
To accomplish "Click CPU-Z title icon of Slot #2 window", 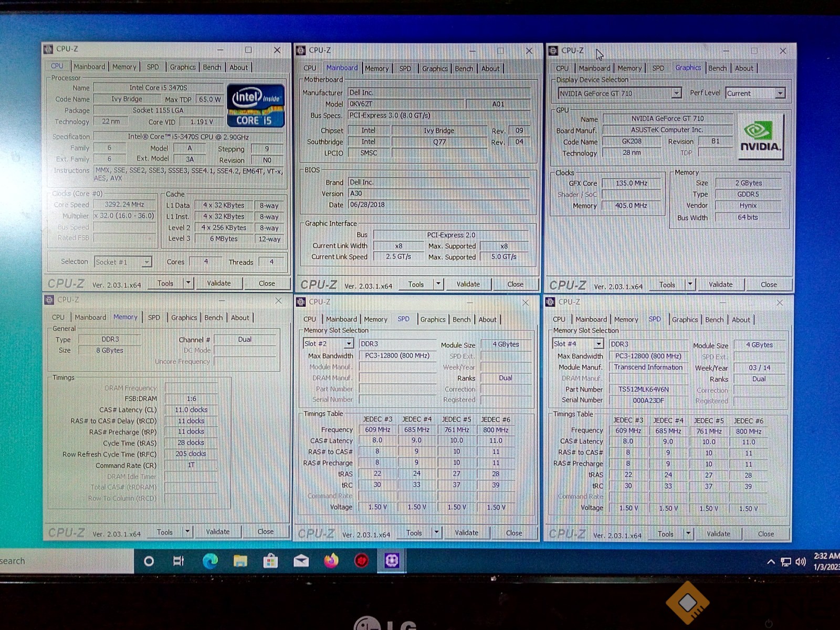I will click(301, 302).
